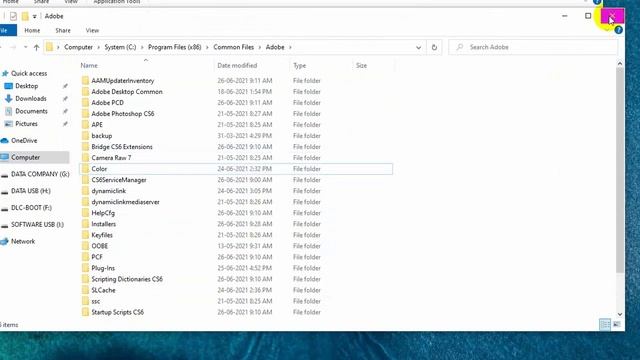Click the Search Adobe field
Image resolution: width=640 pixels, height=360 pixels.
coord(533,47)
